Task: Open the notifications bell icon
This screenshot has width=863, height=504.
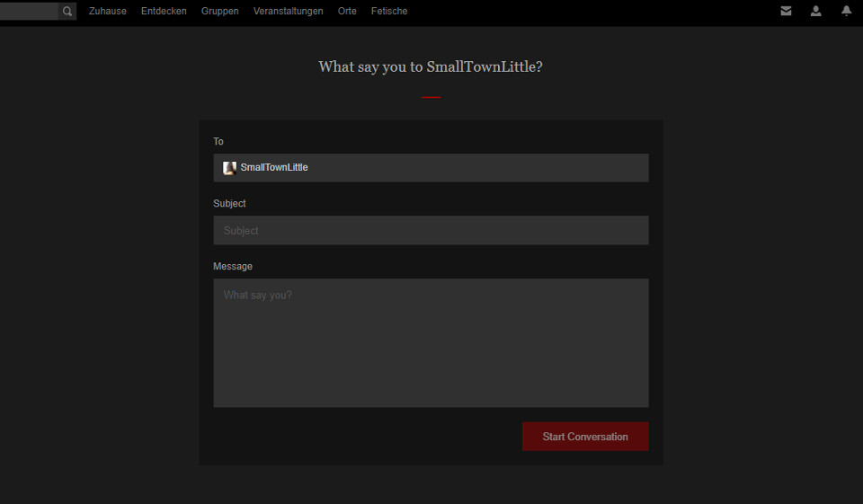Action: point(846,11)
